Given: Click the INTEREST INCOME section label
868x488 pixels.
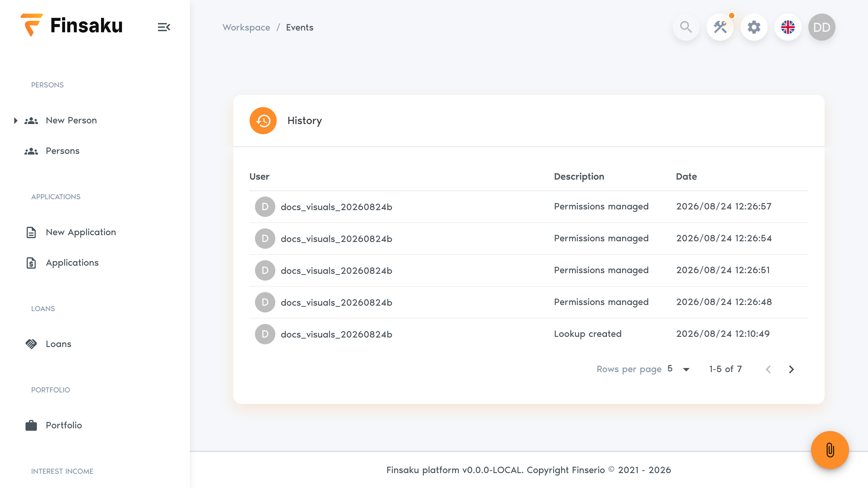Looking at the screenshot, I should (62, 471).
